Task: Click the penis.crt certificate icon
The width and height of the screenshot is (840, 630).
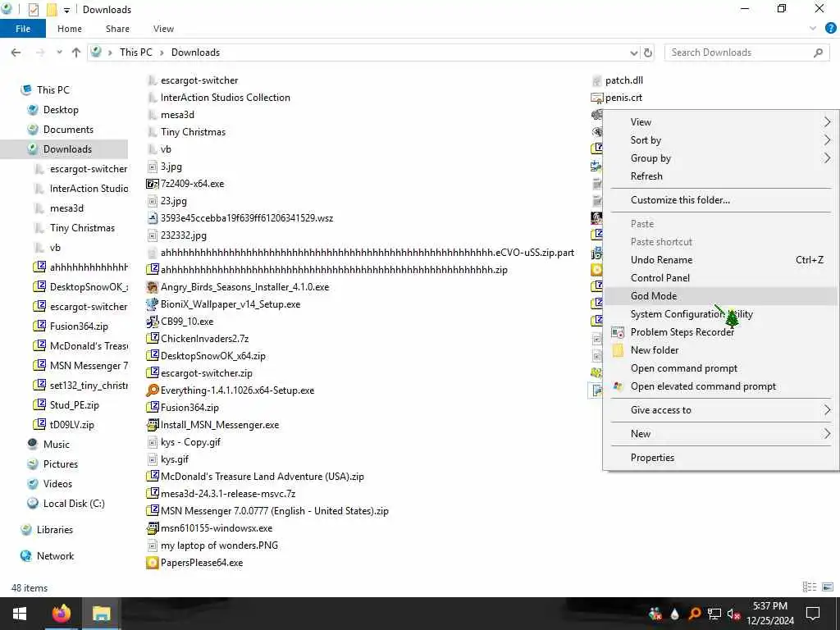Action: point(597,98)
